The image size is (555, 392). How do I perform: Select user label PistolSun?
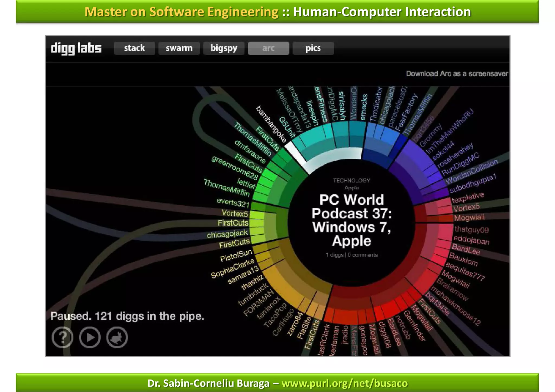click(236, 255)
